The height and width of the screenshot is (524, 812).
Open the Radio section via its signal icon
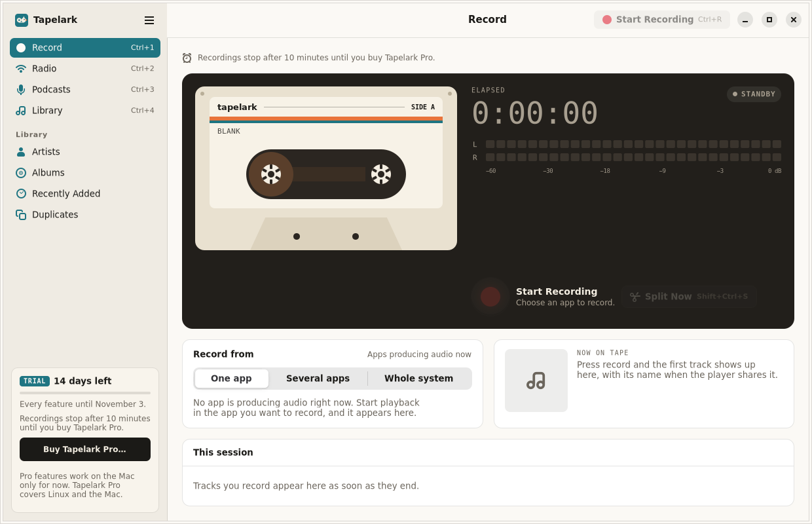[x=21, y=69]
